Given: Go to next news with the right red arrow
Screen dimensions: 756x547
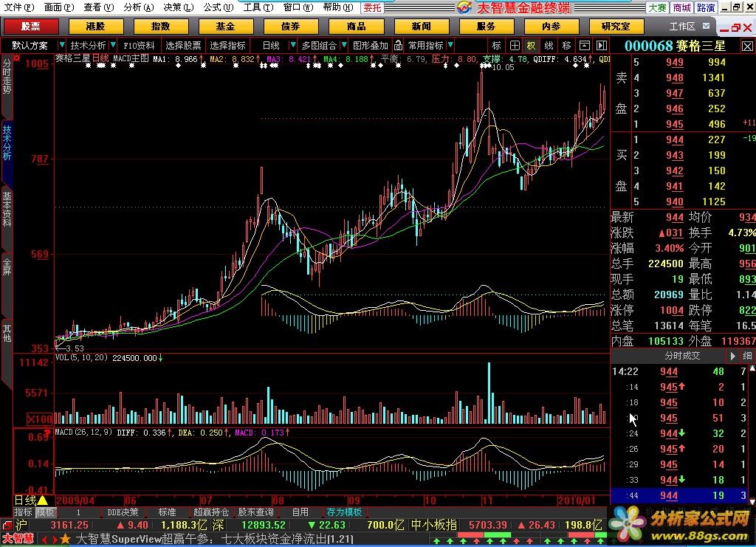Looking at the screenshot, I should 55,540.
